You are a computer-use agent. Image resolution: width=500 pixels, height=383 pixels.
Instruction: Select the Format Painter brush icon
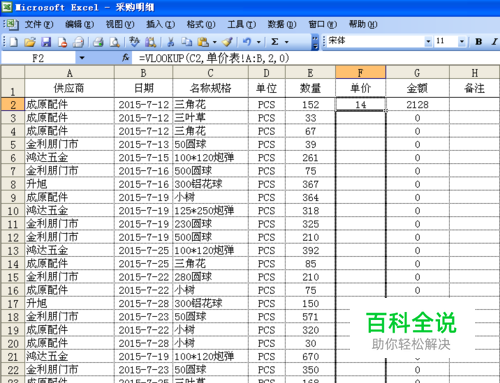point(228,42)
